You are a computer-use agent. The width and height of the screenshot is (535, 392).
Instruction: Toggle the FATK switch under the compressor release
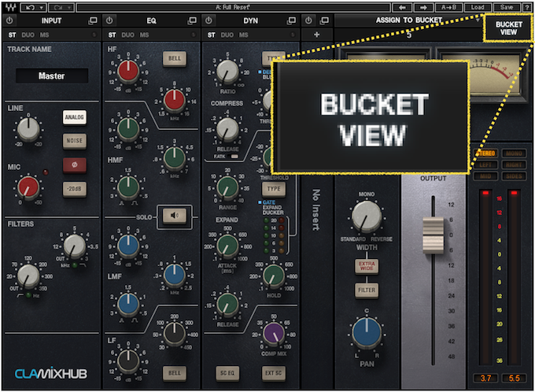[x=234, y=157]
